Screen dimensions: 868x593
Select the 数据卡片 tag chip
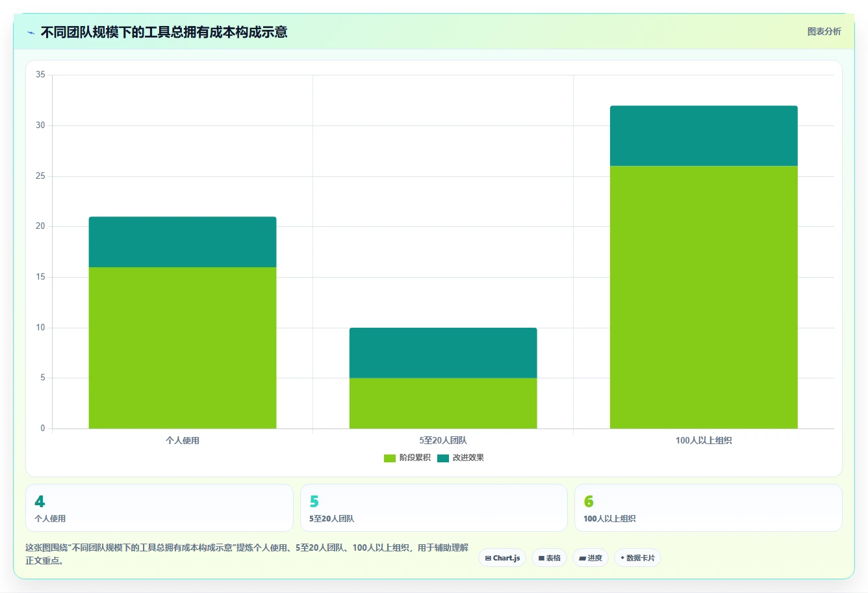pos(637,558)
